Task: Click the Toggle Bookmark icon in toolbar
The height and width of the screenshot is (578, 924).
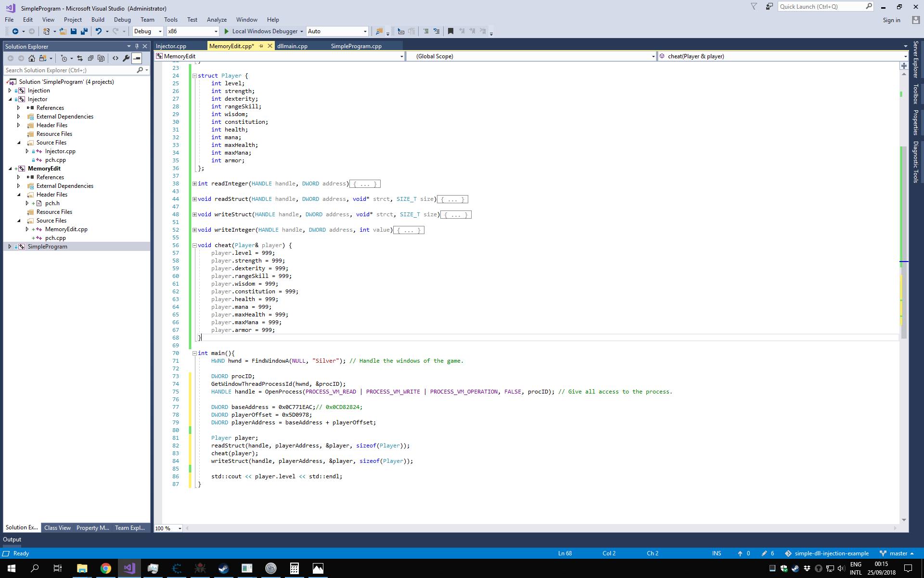Action: [x=450, y=31]
